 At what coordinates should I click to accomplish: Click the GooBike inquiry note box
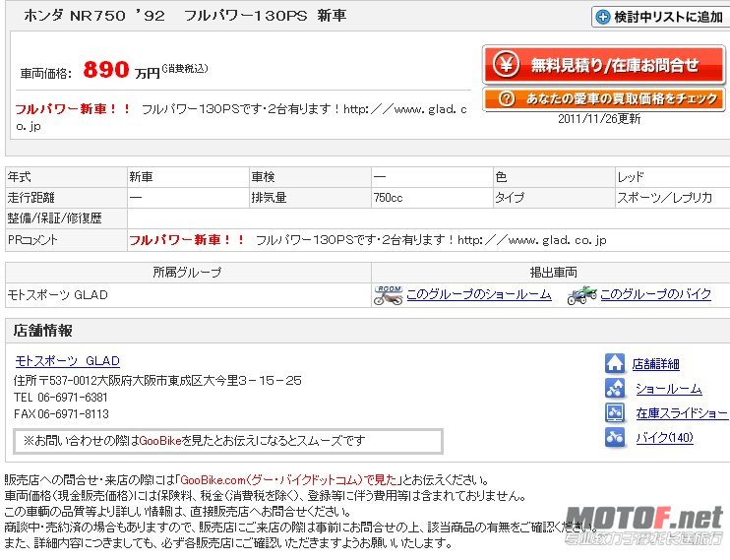point(228,441)
